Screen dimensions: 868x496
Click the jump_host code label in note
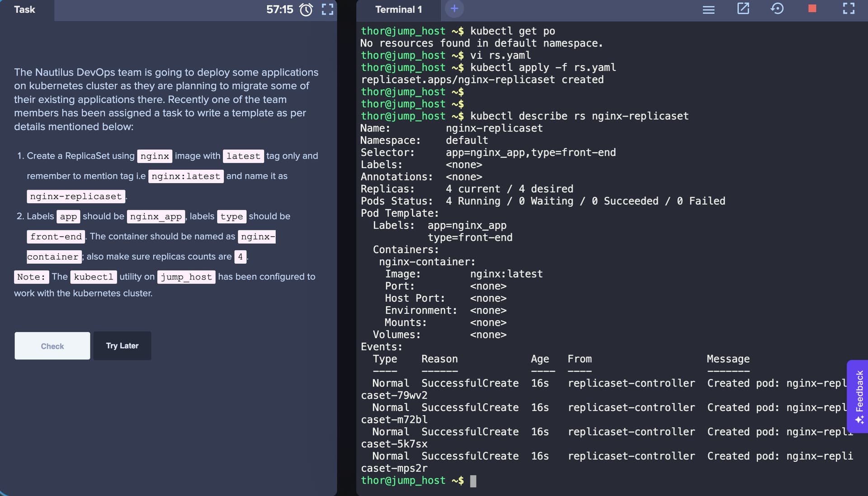pos(186,277)
